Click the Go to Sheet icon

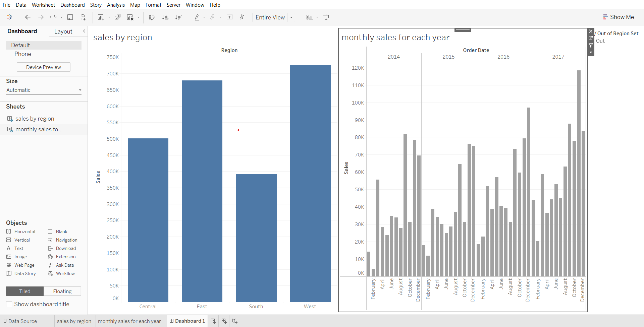pyautogui.click(x=591, y=38)
